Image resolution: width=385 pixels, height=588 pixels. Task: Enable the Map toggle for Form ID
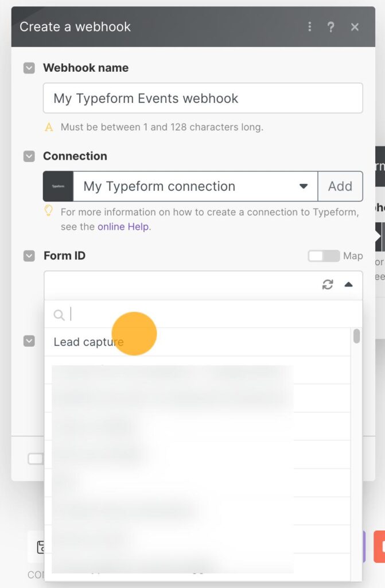point(325,256)
